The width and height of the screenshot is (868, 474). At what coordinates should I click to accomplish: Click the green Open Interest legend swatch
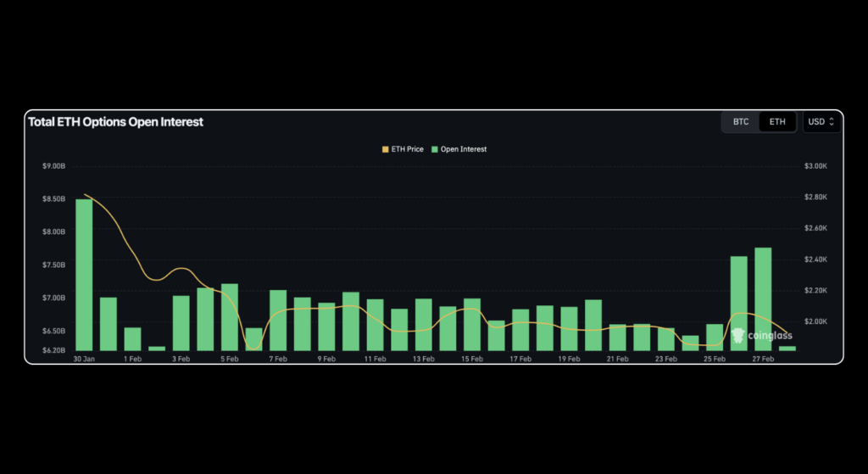click(x=435, y=149)
